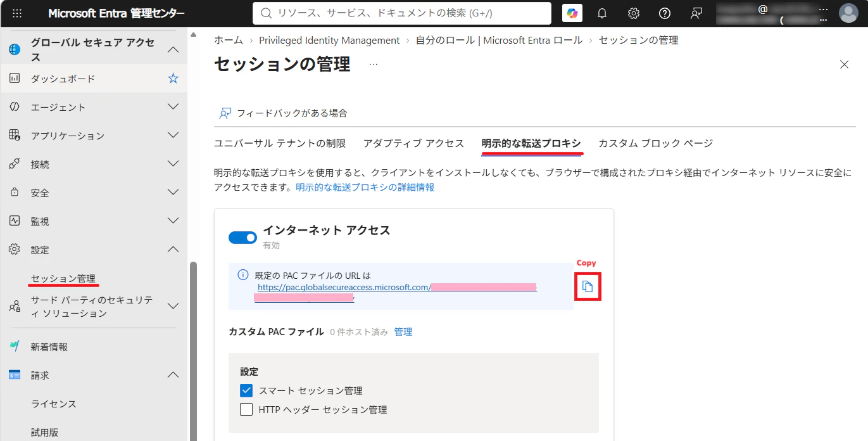Click the サード パーティ solutions icon
The image size is (868, 441).
pyautogui.click(x=15, y=307)
